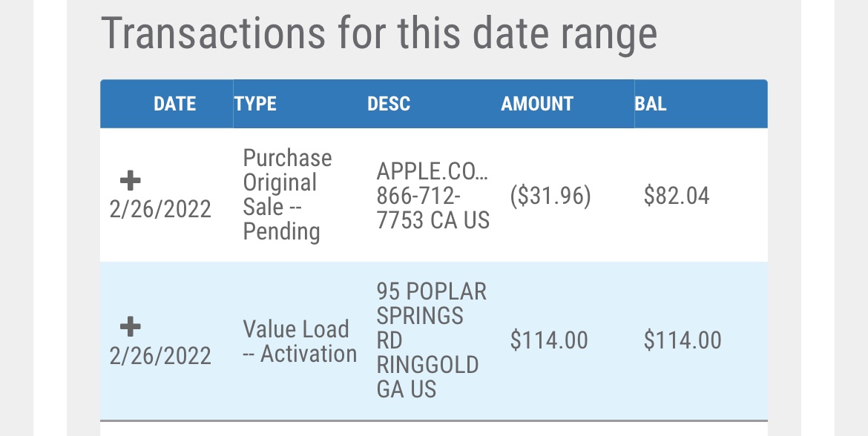Viewport: 868px width, 436px height.
Task: Click Value Load Activation type text
Action: (x=300, y=341)
